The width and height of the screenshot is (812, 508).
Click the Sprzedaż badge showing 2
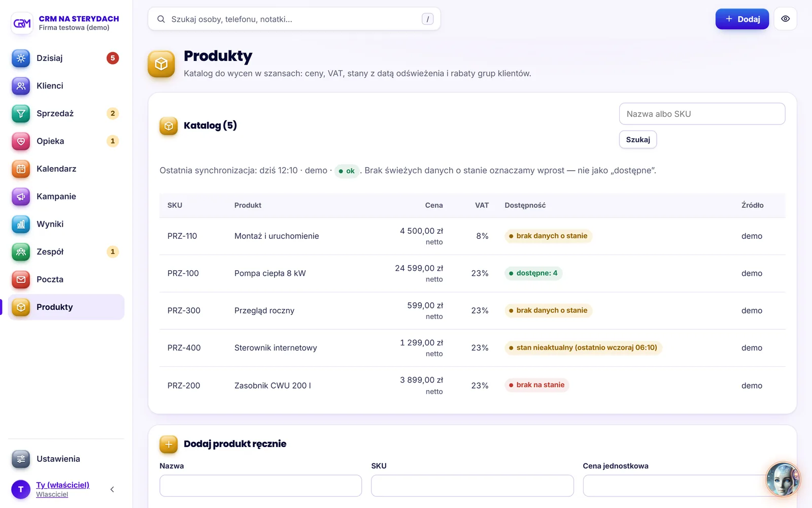pos(113,114)
